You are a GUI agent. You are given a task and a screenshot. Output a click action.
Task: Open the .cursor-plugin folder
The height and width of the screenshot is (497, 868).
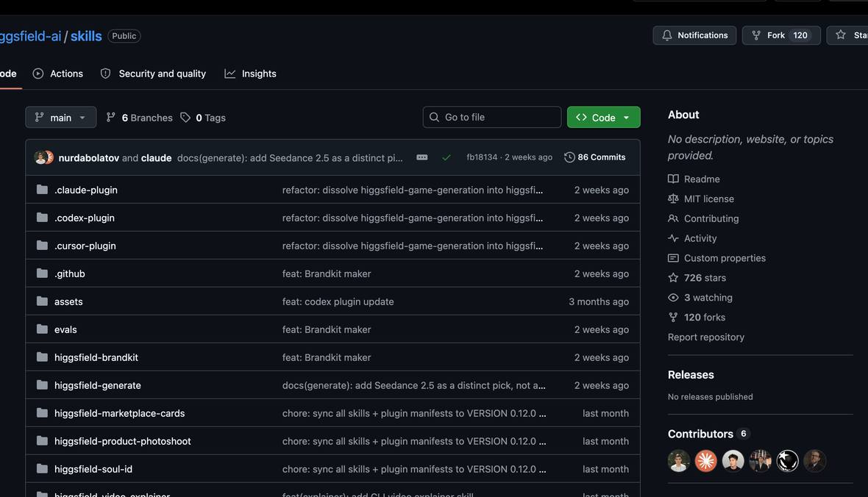pos(85,246)
